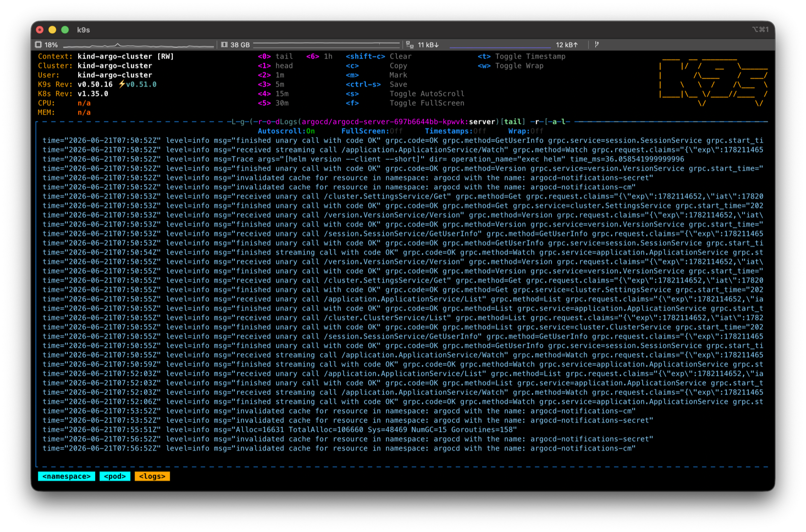Select the <2> 1m time range

coord(271,75)
